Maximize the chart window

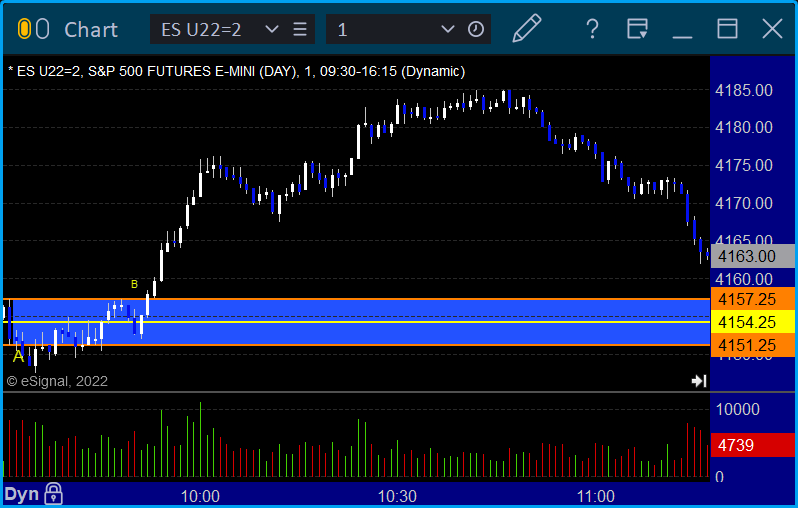tap(727, 29)
